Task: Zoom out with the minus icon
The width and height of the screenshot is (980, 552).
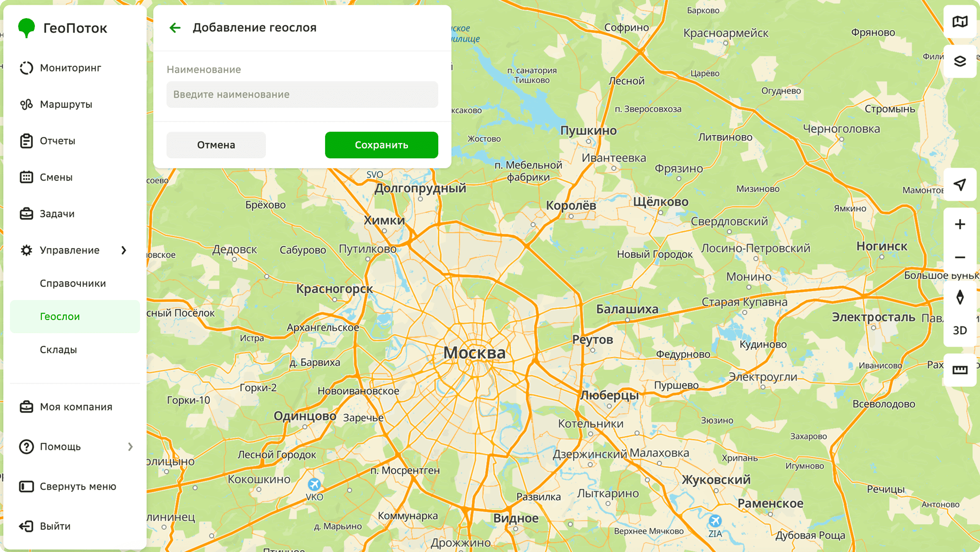Action: (960, 257)
